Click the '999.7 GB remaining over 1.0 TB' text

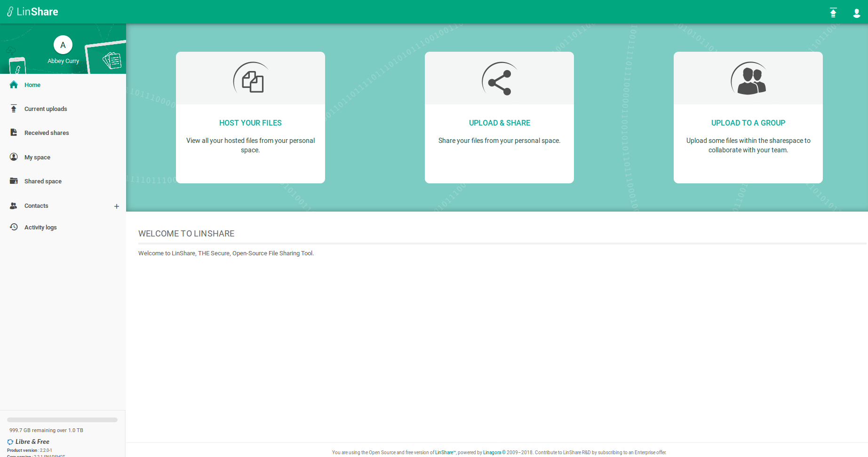(46, 430)
